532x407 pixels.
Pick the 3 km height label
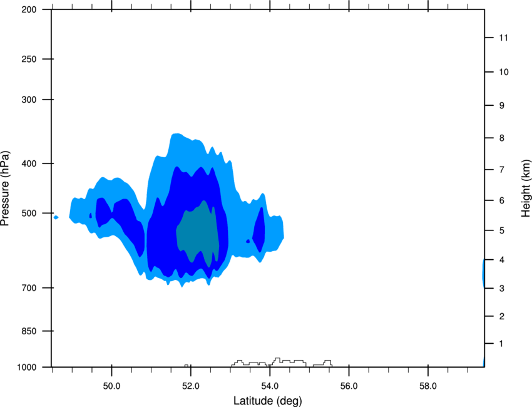(x=502, y=289)
